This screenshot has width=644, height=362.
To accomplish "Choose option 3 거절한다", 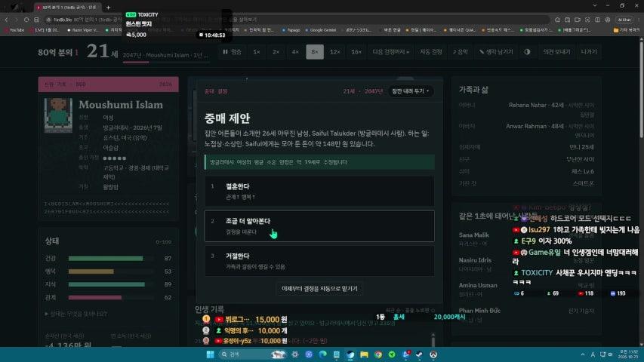I will point(319,261).
